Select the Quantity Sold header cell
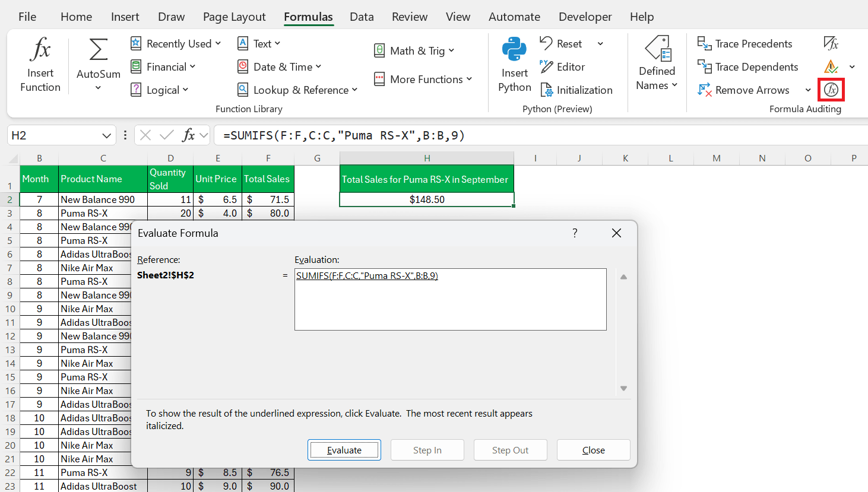The height and width of the screenshot is (492, 868). click(170, 179)
